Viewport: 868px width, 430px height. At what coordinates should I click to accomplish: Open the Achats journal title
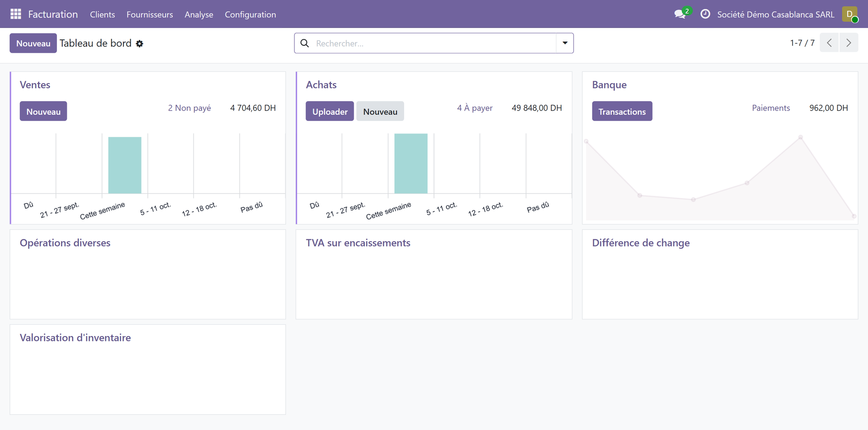coord(321,85)
